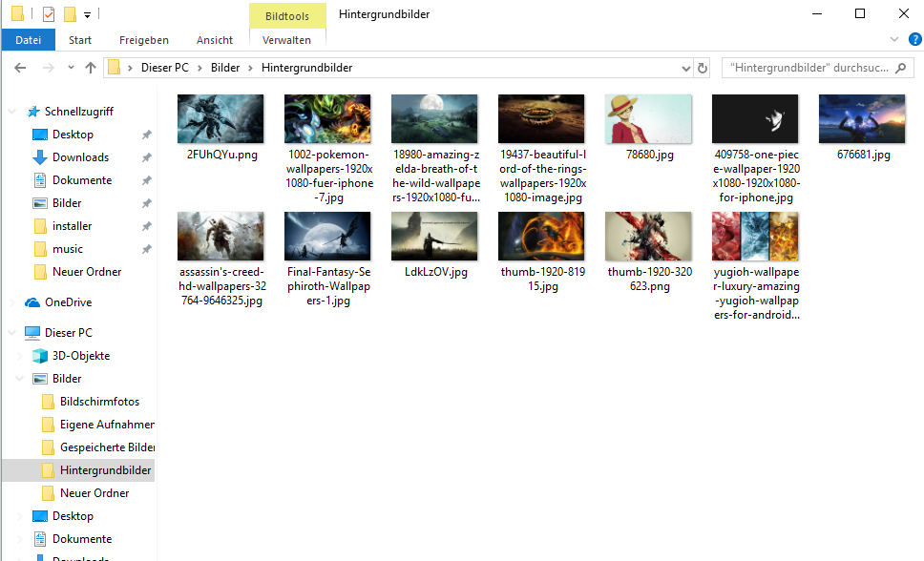Select the thumb-1920-320623.png thumbnail
924x561 pixels.
(x=648, y=237)
